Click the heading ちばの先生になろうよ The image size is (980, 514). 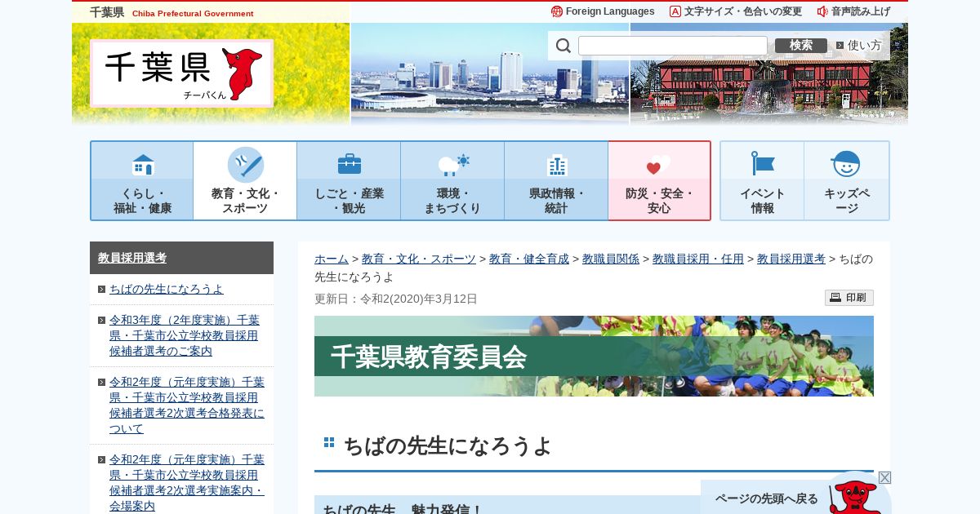click(448, 445)
